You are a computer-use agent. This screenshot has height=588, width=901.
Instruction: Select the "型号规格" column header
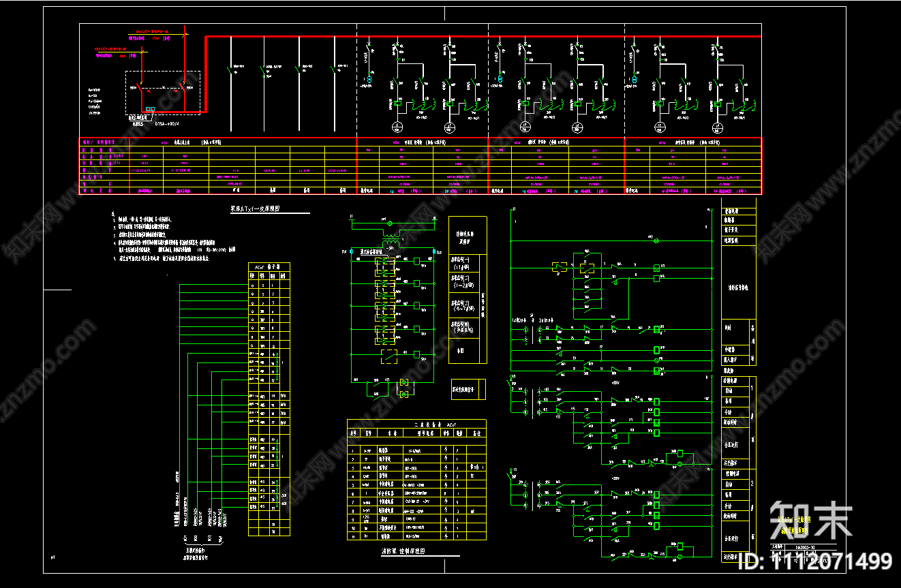[426, 432]
